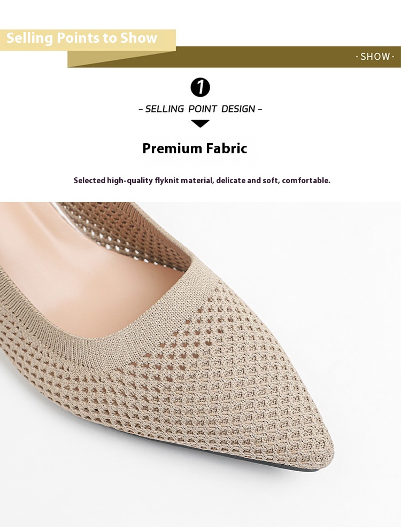Click the flyknit material description text
The height and width of the screenshot is (532, 401).
202,180
